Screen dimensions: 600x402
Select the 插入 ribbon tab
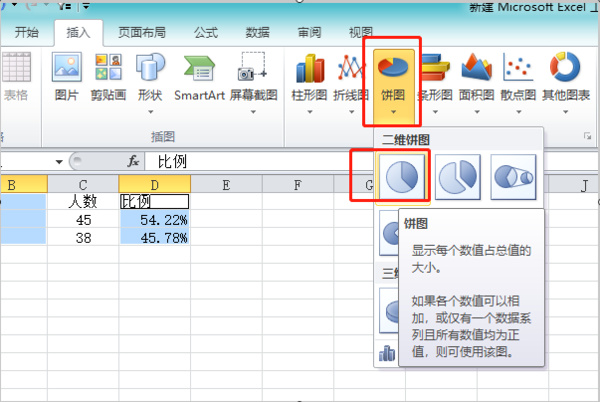(x=78, y=33)
